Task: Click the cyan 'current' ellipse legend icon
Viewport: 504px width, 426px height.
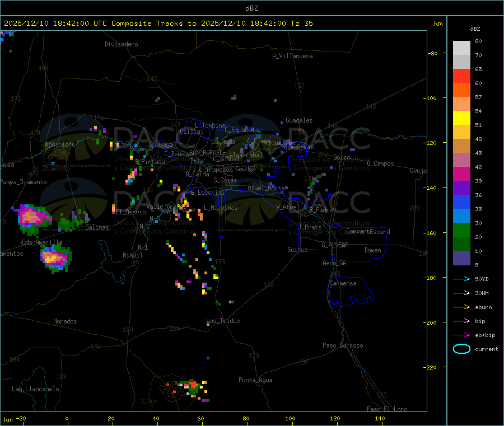Action: pyautogui.click(x=461, y=349)
